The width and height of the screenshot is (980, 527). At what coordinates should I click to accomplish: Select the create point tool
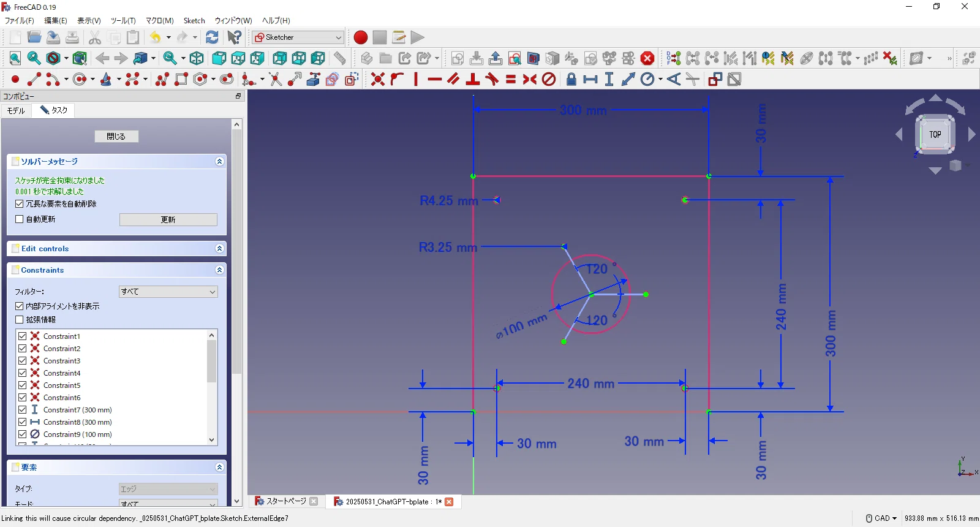15,79
